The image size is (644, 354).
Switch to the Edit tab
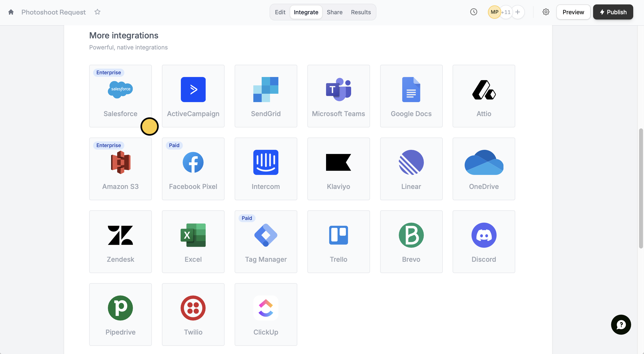(x=280, y=12)
